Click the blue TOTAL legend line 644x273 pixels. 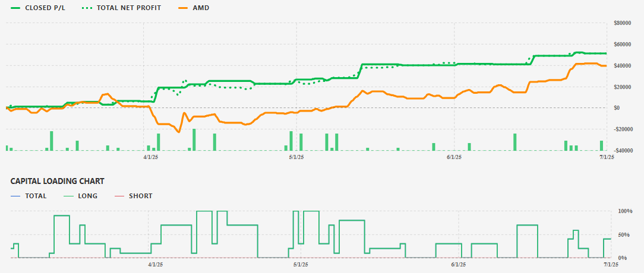coord(15,196)
